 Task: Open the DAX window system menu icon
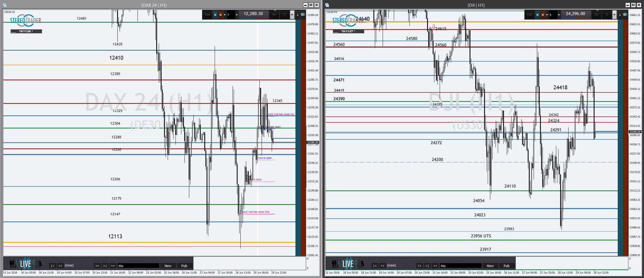[4, 5]
